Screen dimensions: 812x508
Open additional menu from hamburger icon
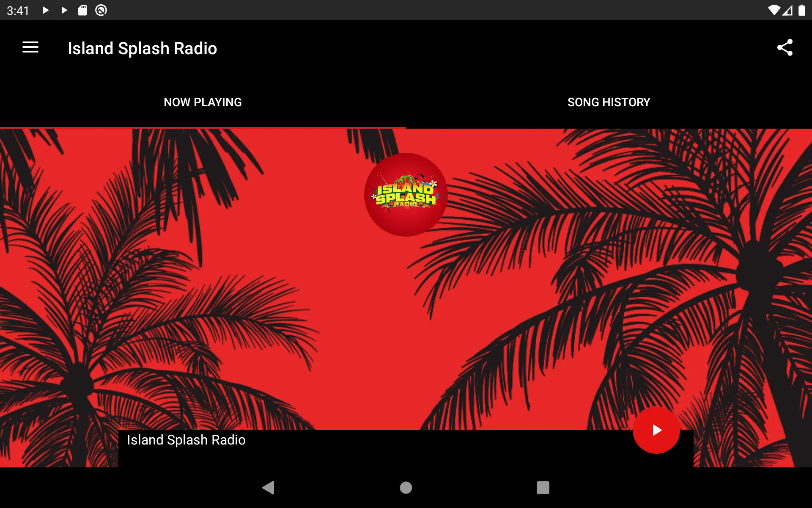pyautogui.click(x=30, y=48)
